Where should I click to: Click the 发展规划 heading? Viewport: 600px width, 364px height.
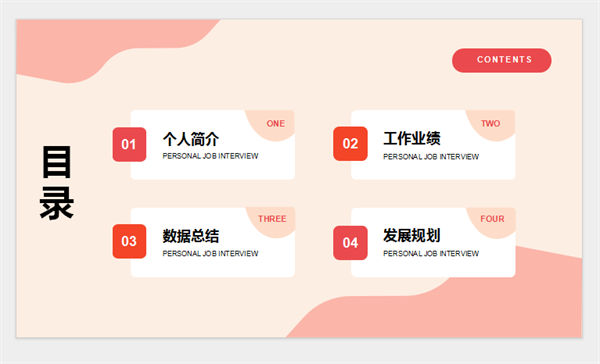coord(412,235)
